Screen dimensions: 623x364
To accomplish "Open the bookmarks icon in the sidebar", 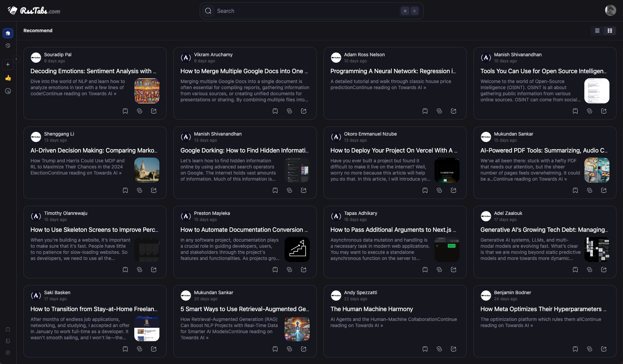I will click(x=8, y=329).
